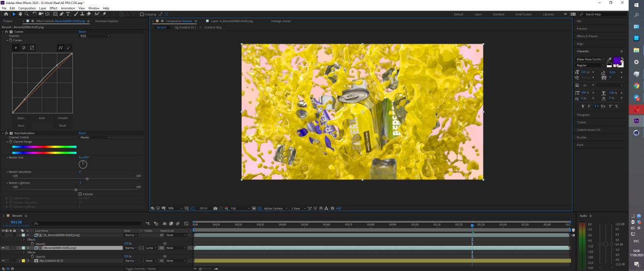This screenshot has height=271, width=644.
Task: Select the Clone Stamp tool
Action: [82, 14]
